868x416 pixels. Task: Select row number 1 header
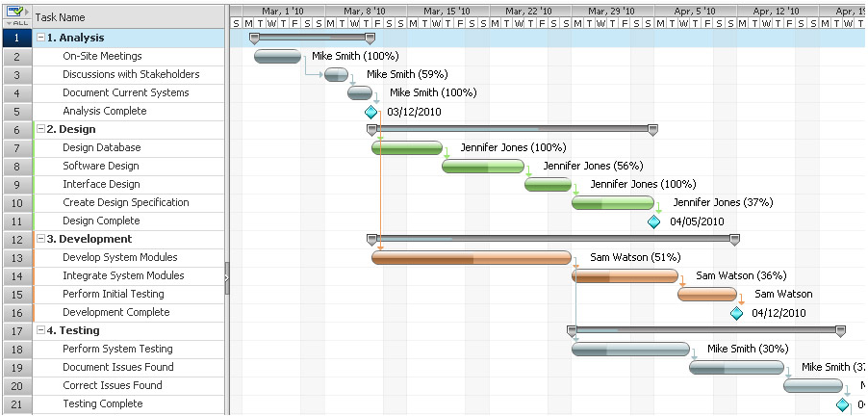(x=17, y=38)
